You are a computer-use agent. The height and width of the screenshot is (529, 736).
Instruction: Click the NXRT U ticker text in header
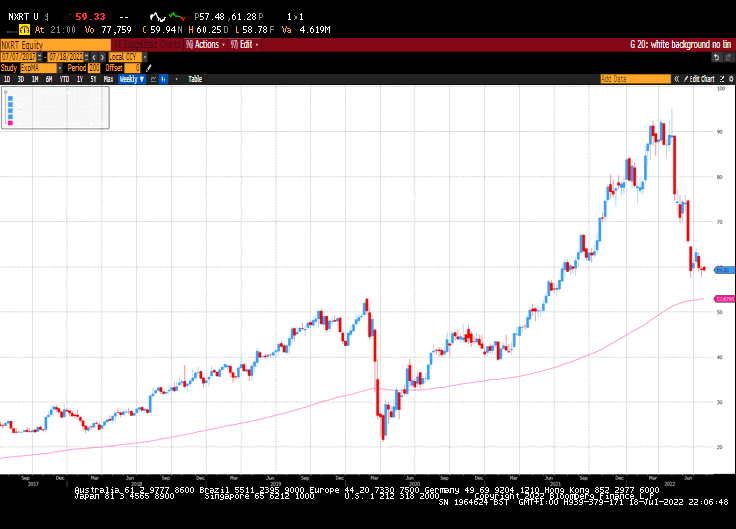(23, 17)
